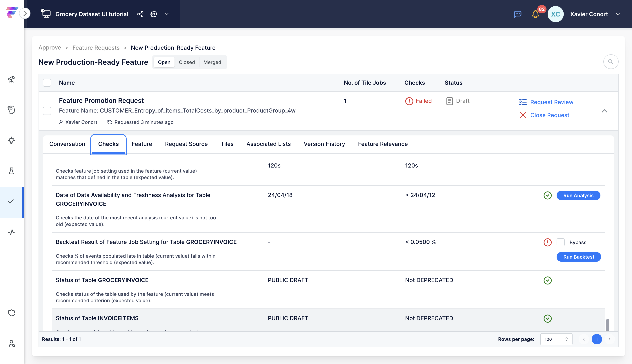Open the user search sidebar icon
The image size is (632, 364).
click(x=12, y=343)
